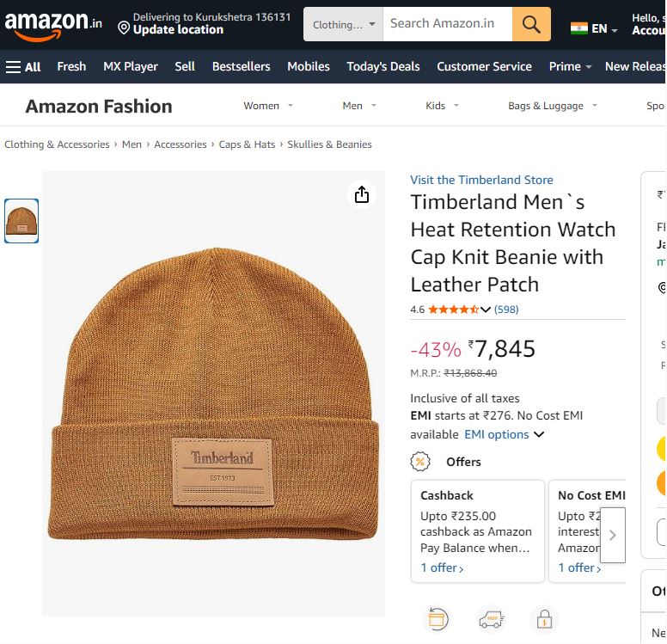Open the 598 ratings link
Screen dimensions: 667x644
tap(506, 310)
